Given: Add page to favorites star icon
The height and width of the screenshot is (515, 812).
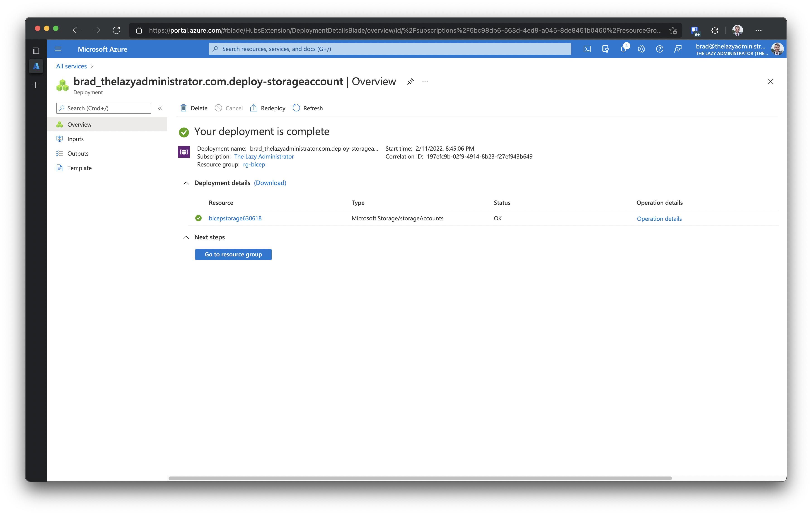Looking at the screenshot, I should click(673, 30).
